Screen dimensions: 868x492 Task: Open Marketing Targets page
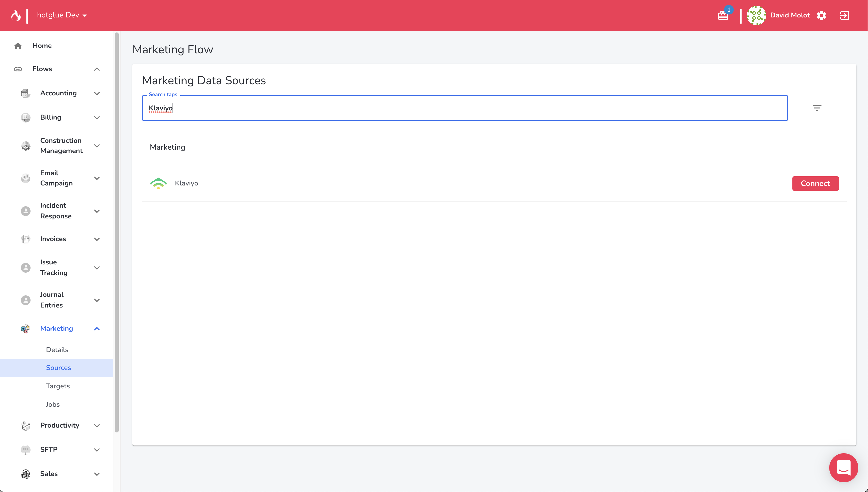[58, 386]
